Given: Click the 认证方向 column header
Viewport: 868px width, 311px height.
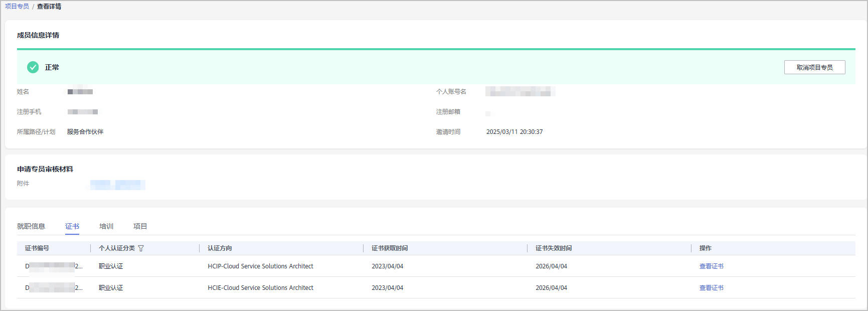Looking at the screenshot, I should pyautogui.click(x=220, y=248).
